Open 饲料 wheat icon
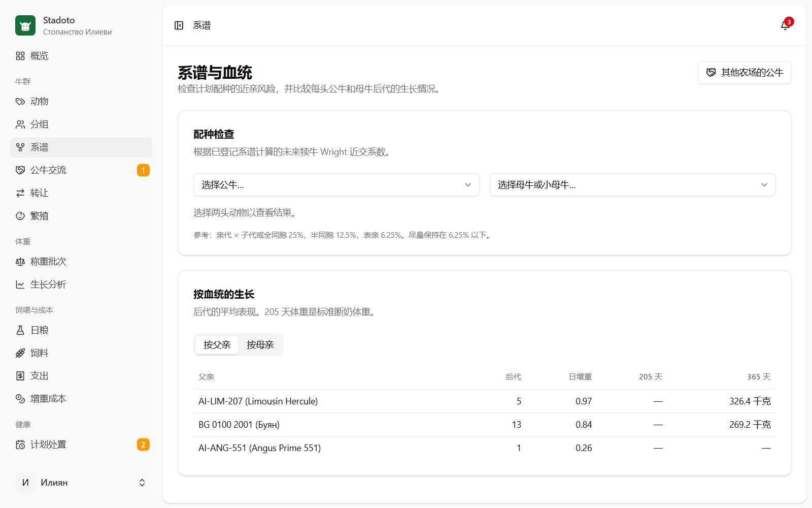 (20, 353)
